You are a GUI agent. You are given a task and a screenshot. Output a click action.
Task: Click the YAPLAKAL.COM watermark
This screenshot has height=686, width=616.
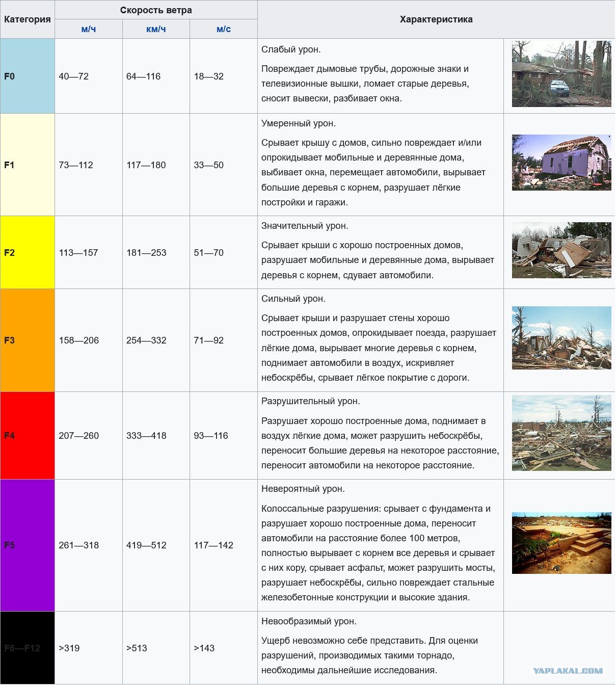click(568, 671)
